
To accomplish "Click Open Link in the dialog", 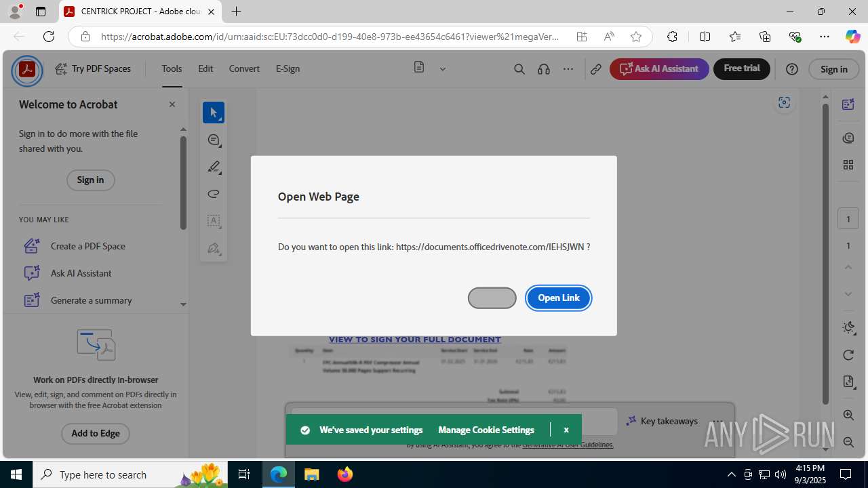I will (559, 298).
